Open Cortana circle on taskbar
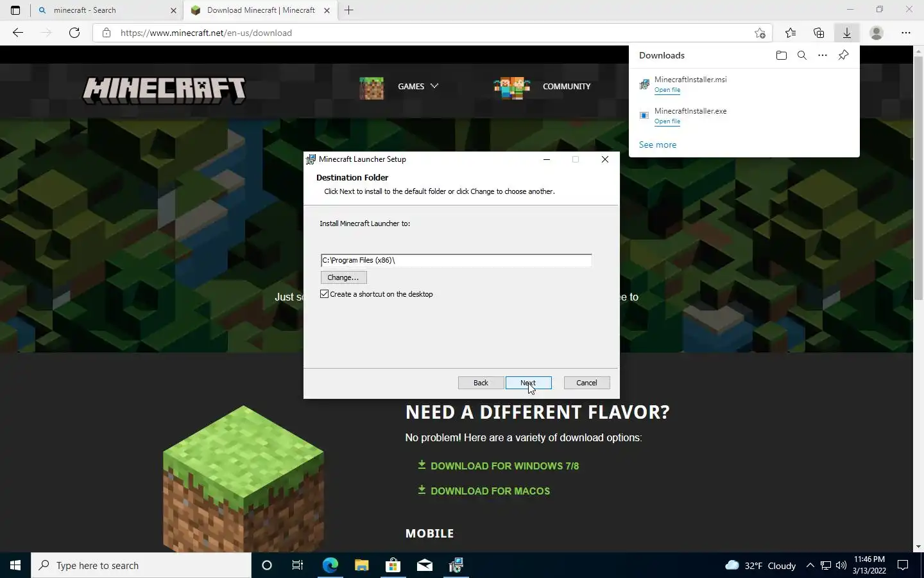924x578 pixels. (x=267, y=565)
